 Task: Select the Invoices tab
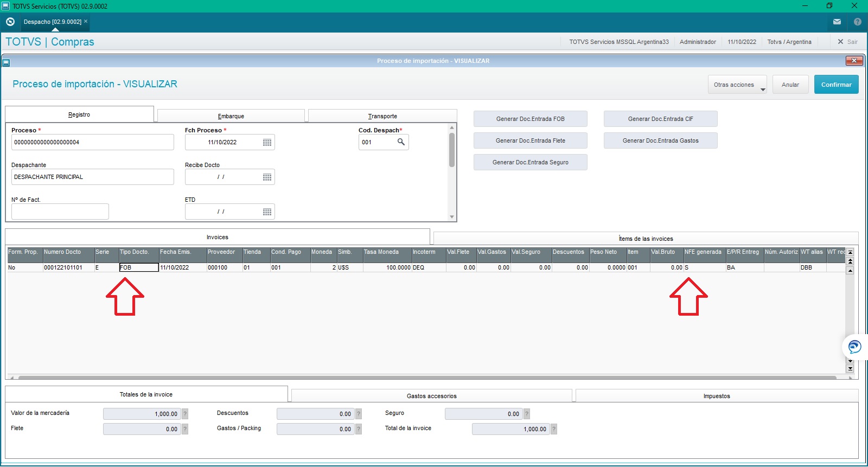(217, 237)
